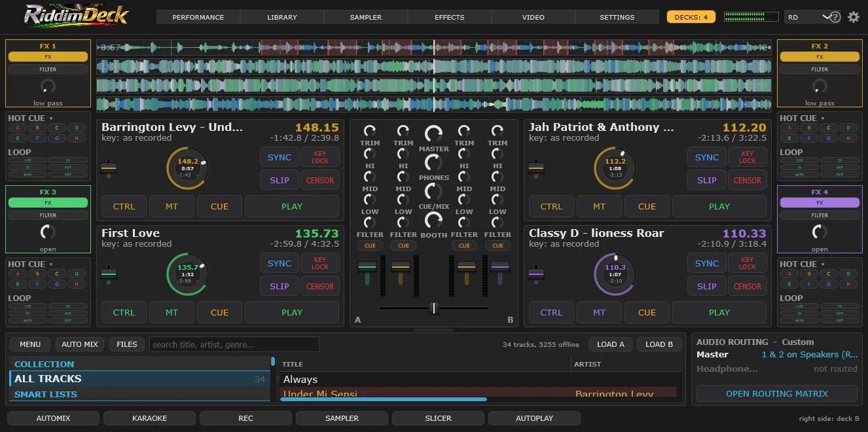Switch to the PERFORMANCE tab
Viewport: 868px width, 432px height.
click(198, 17)
